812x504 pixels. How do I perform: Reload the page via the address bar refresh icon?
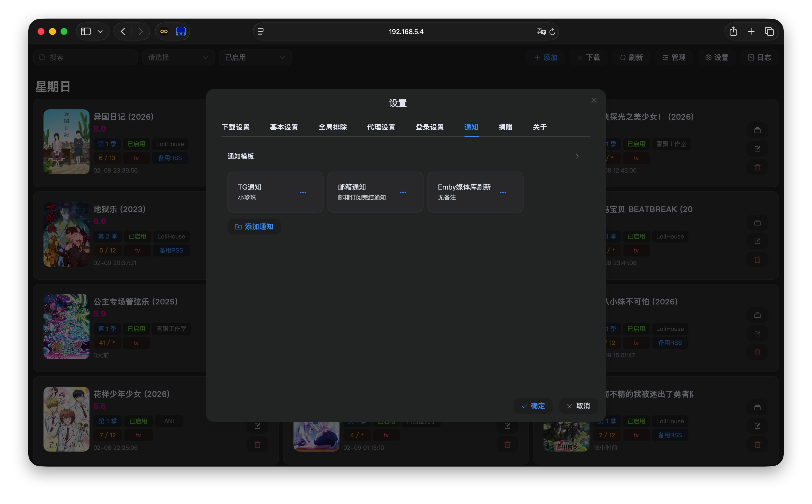552,31
